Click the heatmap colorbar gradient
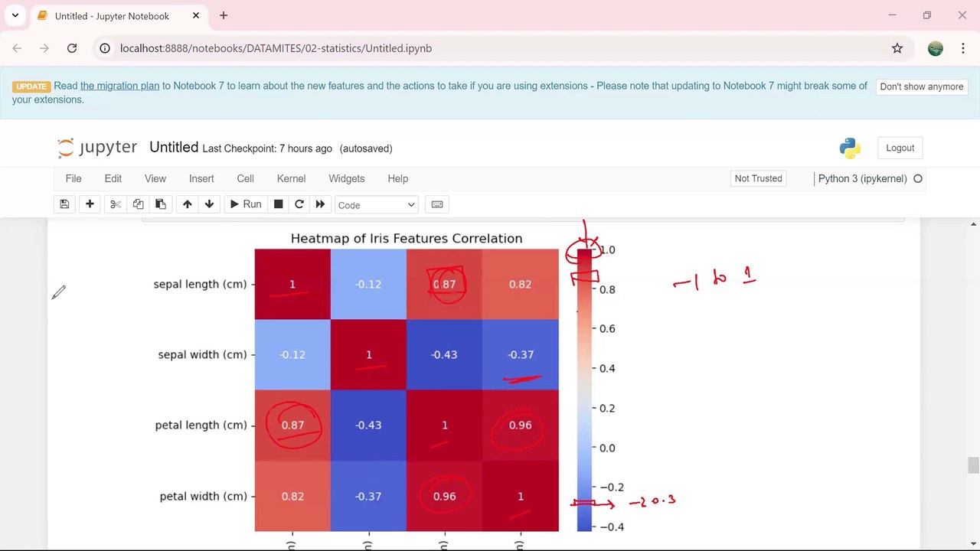Screen dimensions: 980x551 [584, 390]
